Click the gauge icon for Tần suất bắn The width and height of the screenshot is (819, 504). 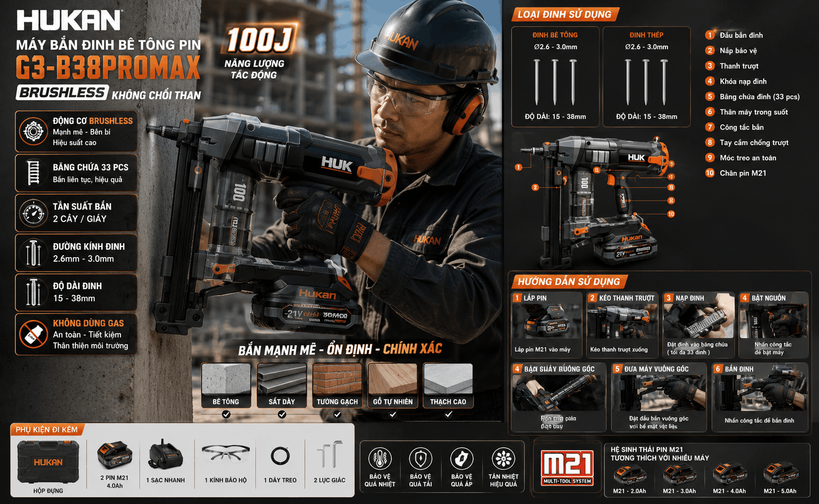pyautogui.click(x=34, y=213)
